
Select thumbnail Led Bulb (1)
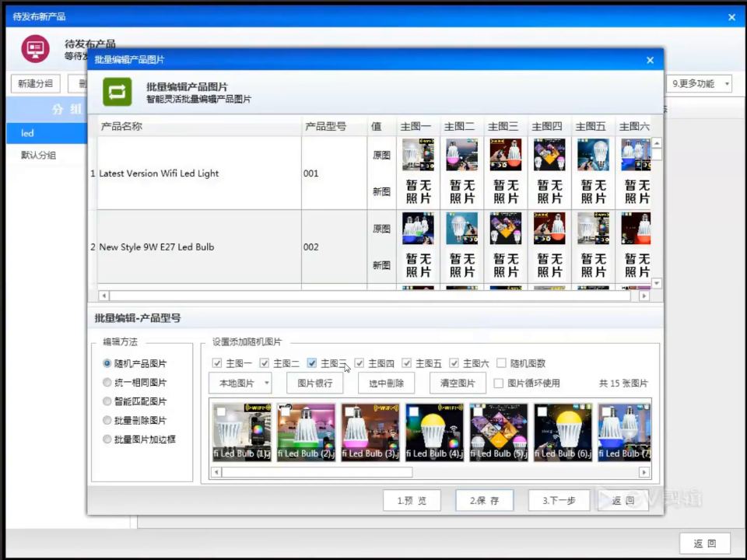tap(242, 432)
